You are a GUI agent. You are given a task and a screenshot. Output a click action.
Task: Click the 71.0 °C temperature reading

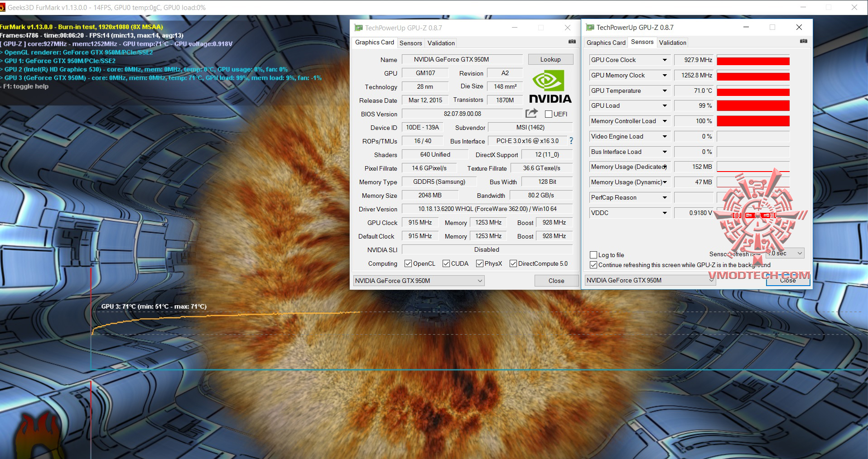pos(694,91)
